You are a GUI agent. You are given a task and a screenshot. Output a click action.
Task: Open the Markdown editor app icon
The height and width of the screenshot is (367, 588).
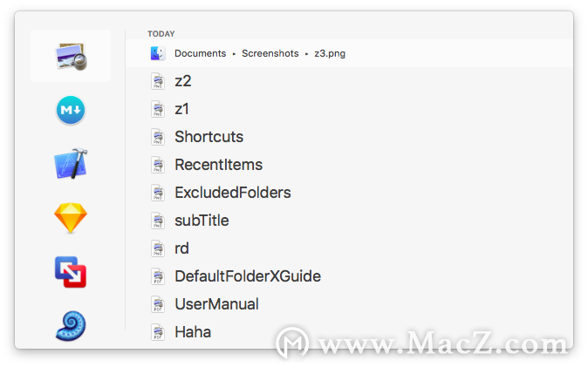[x=71, y=110]
